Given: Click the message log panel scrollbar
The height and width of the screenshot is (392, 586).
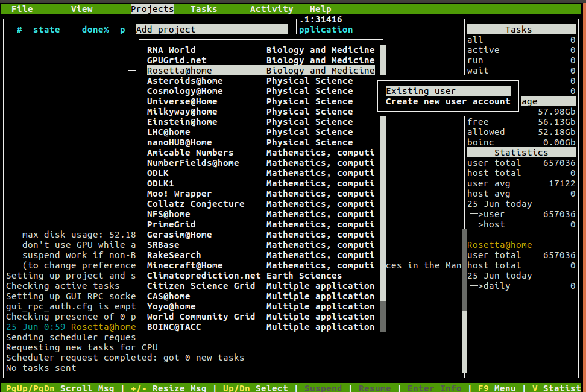Looking at the screenshot, I should (465, 301).
